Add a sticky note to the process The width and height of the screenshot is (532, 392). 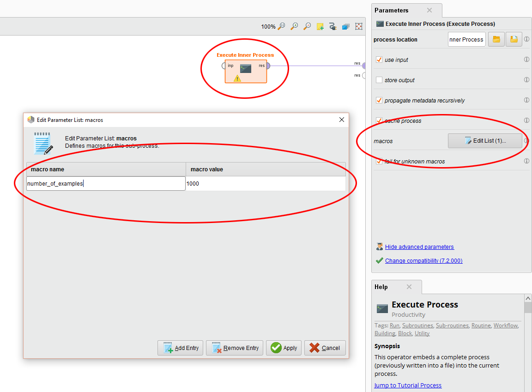click(x=320, y=26)
